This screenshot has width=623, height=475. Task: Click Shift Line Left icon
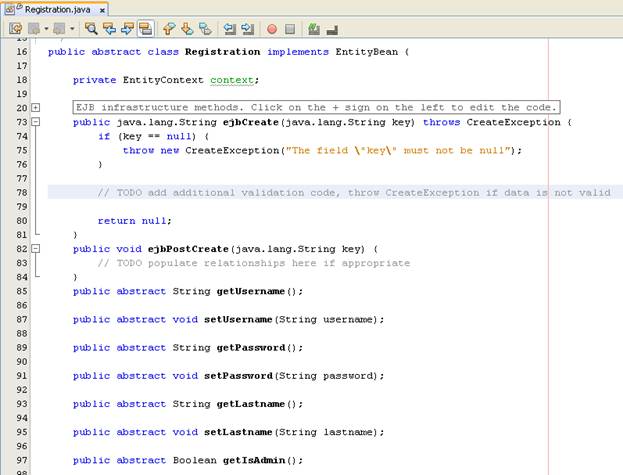[x=229, y=29]
